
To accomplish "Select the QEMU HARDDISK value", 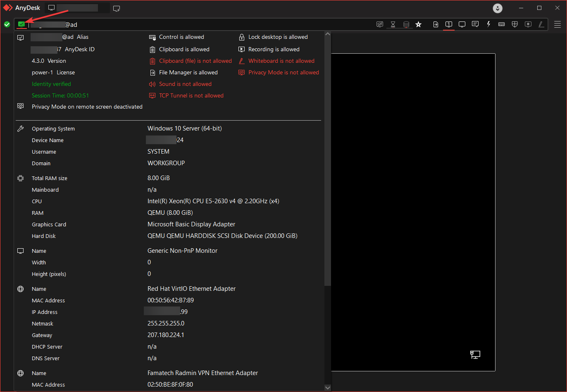I will [x=222, y=236].
